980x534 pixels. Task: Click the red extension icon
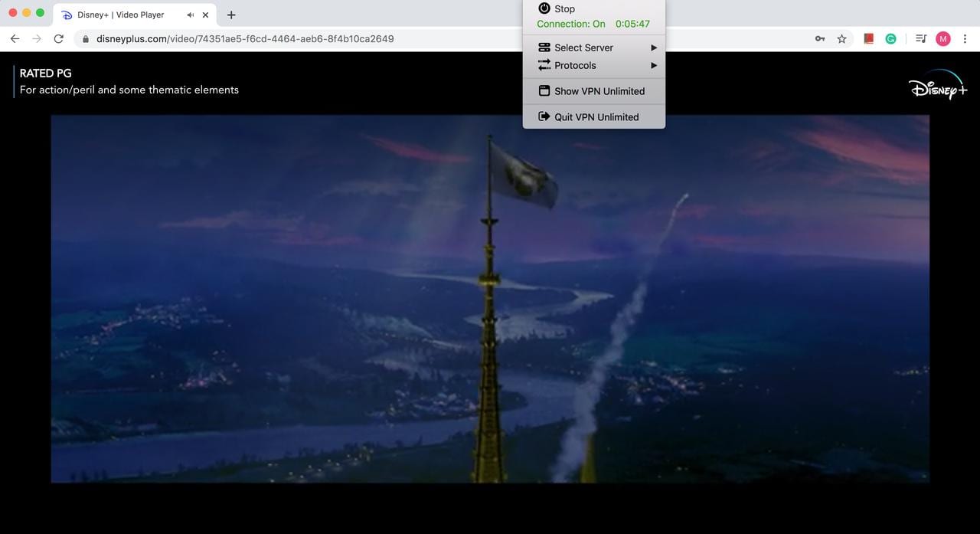(869, 38)
